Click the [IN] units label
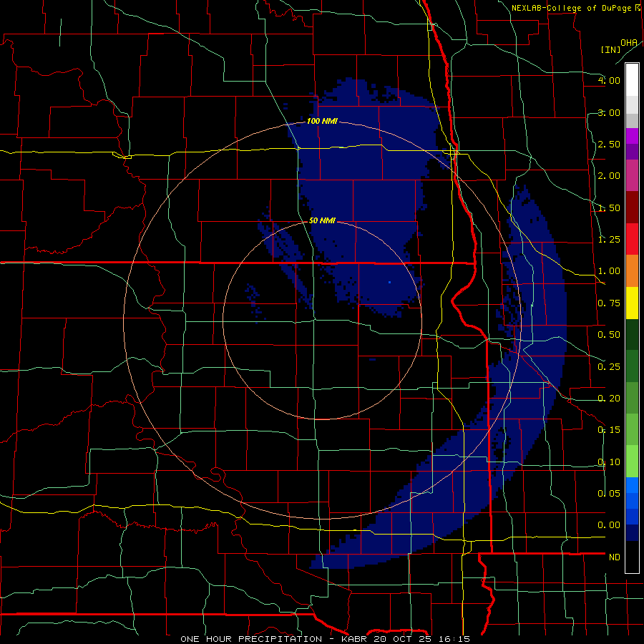Screen dimensions: 644x644 [x=610, y=49]
